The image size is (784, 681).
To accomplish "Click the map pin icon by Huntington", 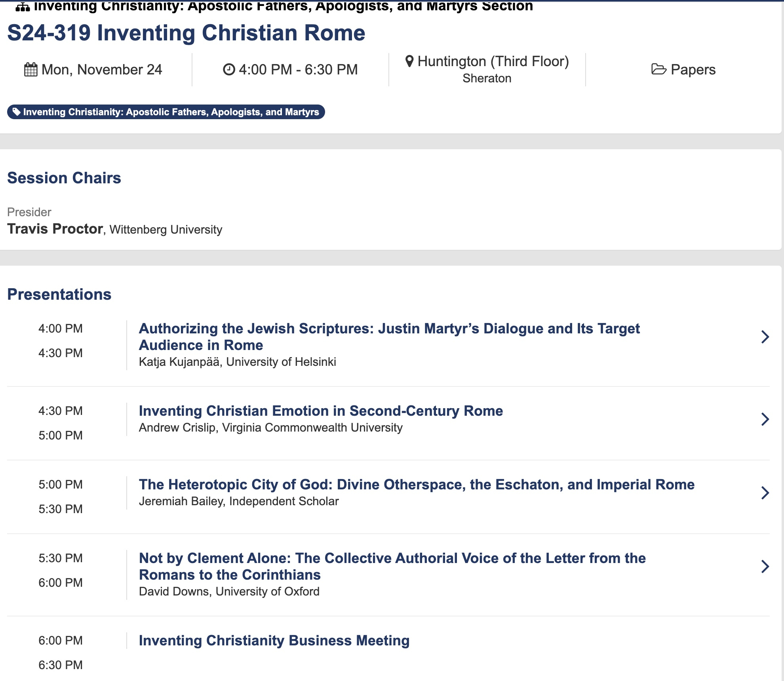I will (x=409, y=61).
